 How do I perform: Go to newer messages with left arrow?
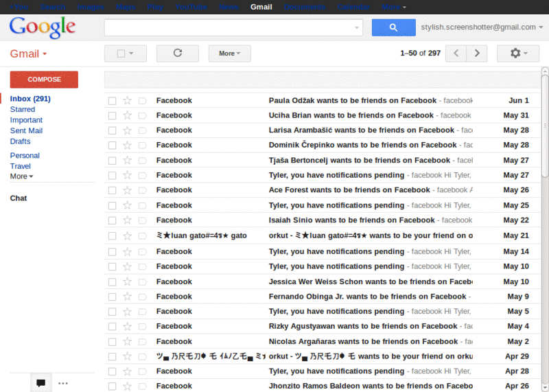click(x=456, y=54)
